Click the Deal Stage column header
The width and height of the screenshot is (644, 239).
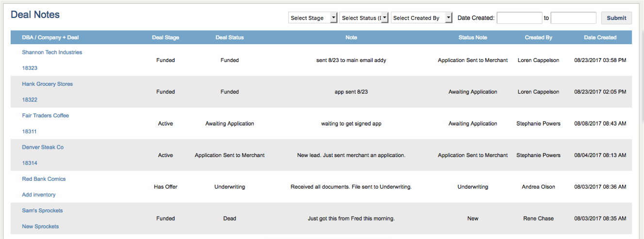pos(165,37)
